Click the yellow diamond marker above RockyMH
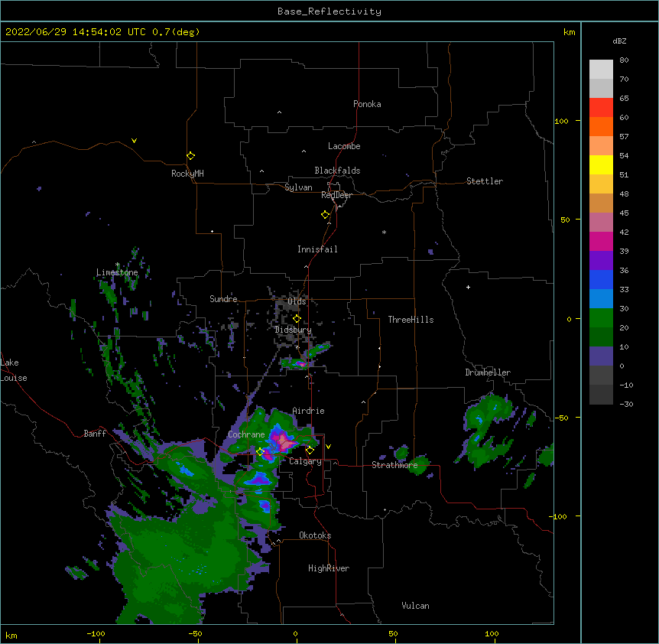The image size is (659, 644). point(190,155)
